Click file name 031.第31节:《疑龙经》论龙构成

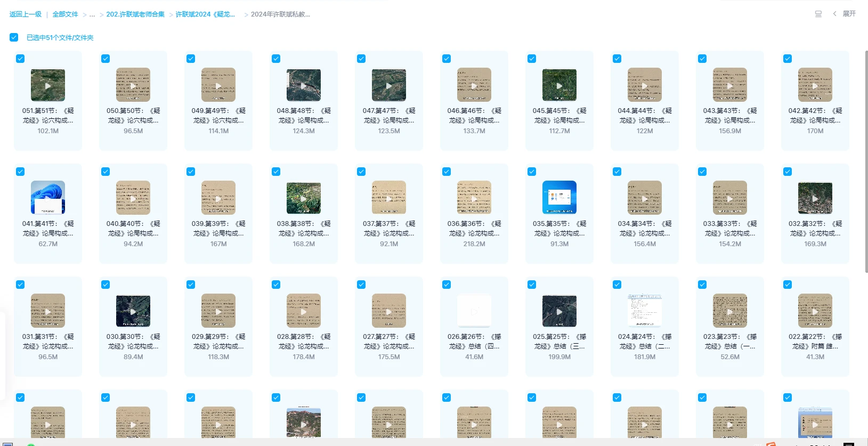[48, 342]
